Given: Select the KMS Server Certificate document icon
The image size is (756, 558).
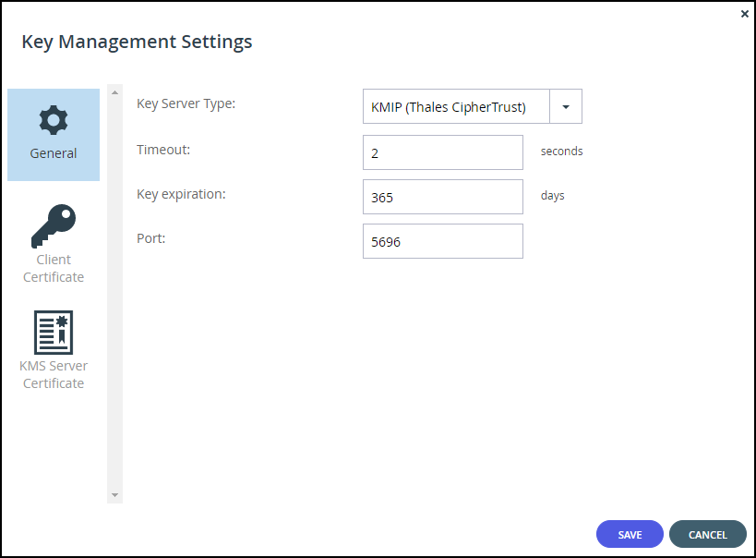Looking at the screenshot, I should click(x=54, y=332).
